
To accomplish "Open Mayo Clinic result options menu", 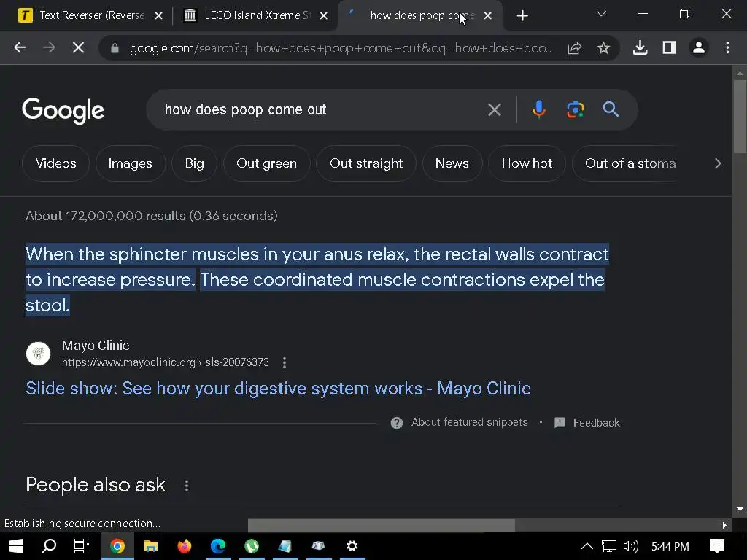I will 285,363.
